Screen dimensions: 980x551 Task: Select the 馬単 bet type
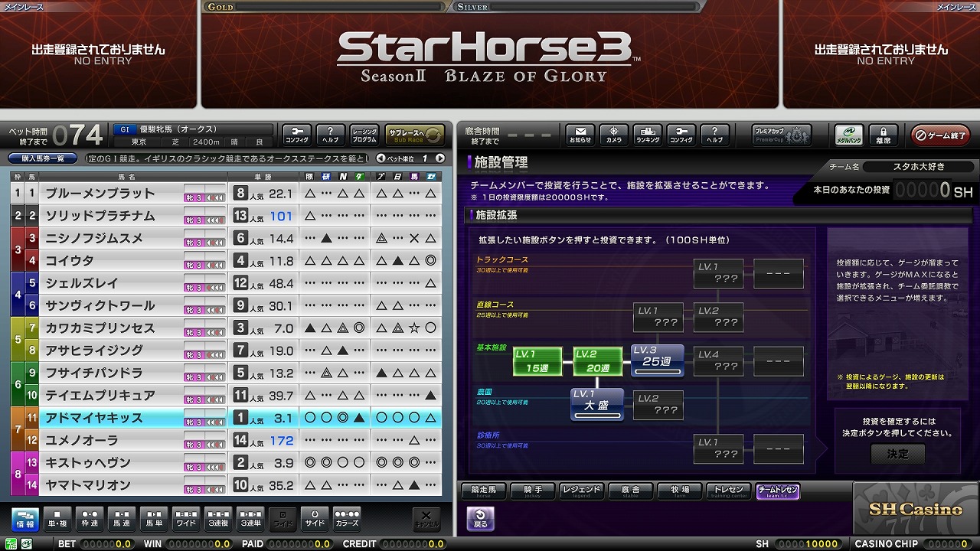154,519
